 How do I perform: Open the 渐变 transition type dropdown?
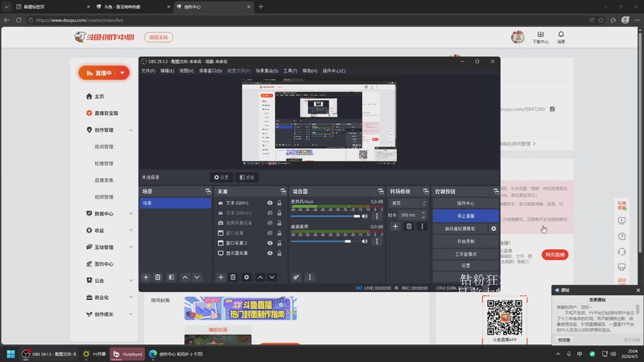pyautogui.click(x=408, y=204)
